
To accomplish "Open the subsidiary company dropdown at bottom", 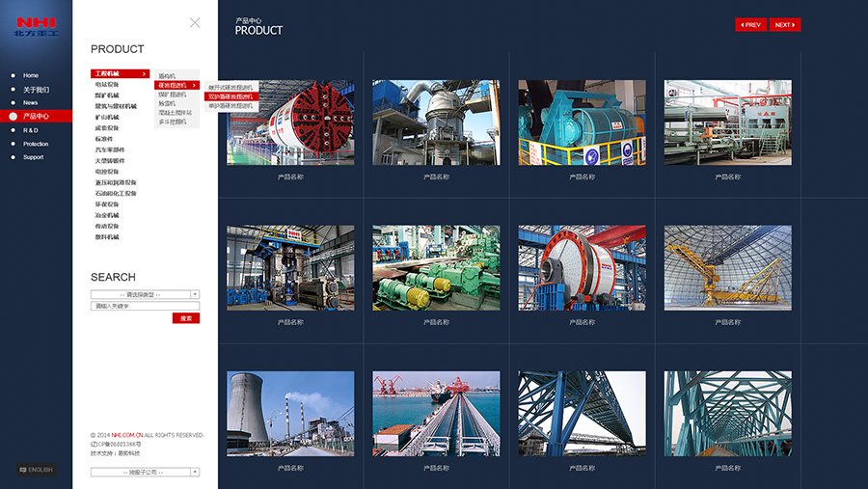I will click(195, 472).
